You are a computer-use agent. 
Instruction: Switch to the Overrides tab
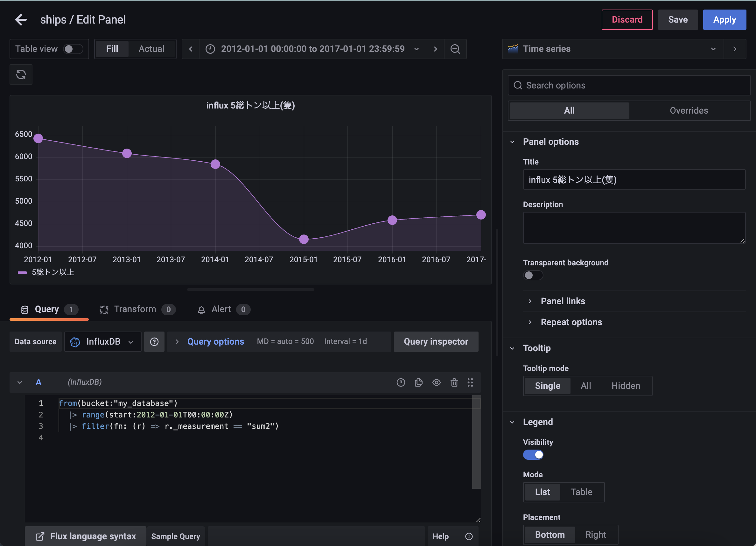coord(689,111)
